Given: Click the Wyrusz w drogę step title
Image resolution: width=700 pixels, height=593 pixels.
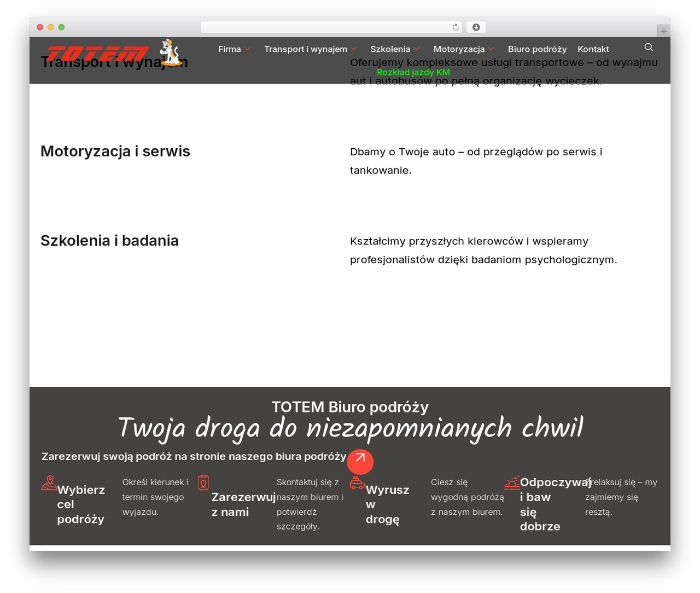Looking at the screenshot, I should point(387,504).
